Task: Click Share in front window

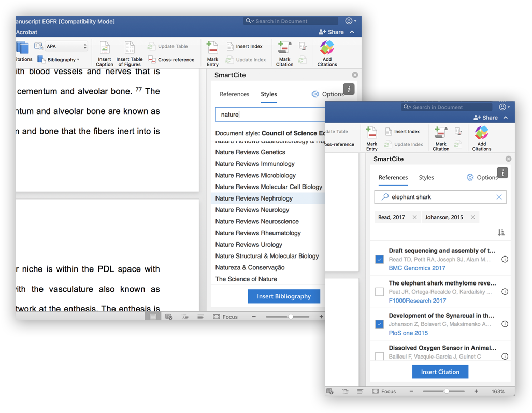Action: [485, 118]
